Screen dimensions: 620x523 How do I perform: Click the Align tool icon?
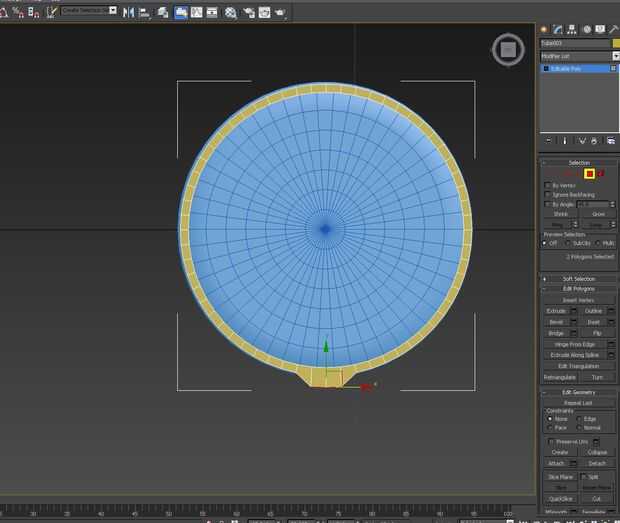[144, 12]
